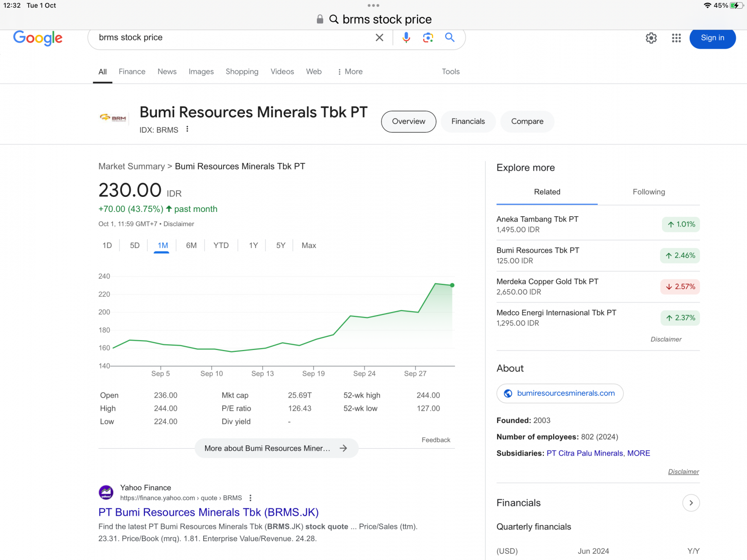This screenshot has width=747, height=560.
Task: Click the 2.57% down change badge
Action: 680,286
